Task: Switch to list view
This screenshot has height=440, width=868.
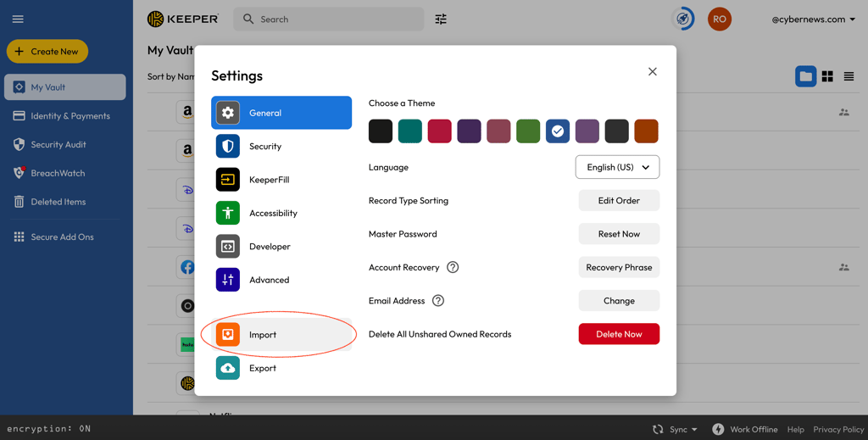Action: pyautogui.click(x=849, y=76)
